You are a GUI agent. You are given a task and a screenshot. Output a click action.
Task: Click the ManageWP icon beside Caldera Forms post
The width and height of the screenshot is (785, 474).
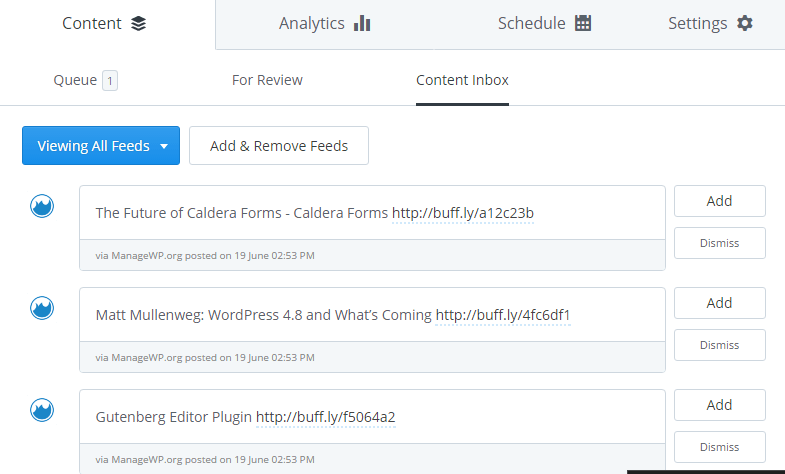(x=42, y=206)
